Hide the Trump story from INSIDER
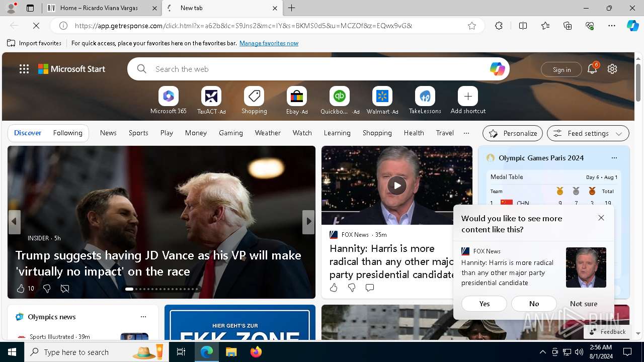This screenshot has width=644, height=362. (65, 289)
